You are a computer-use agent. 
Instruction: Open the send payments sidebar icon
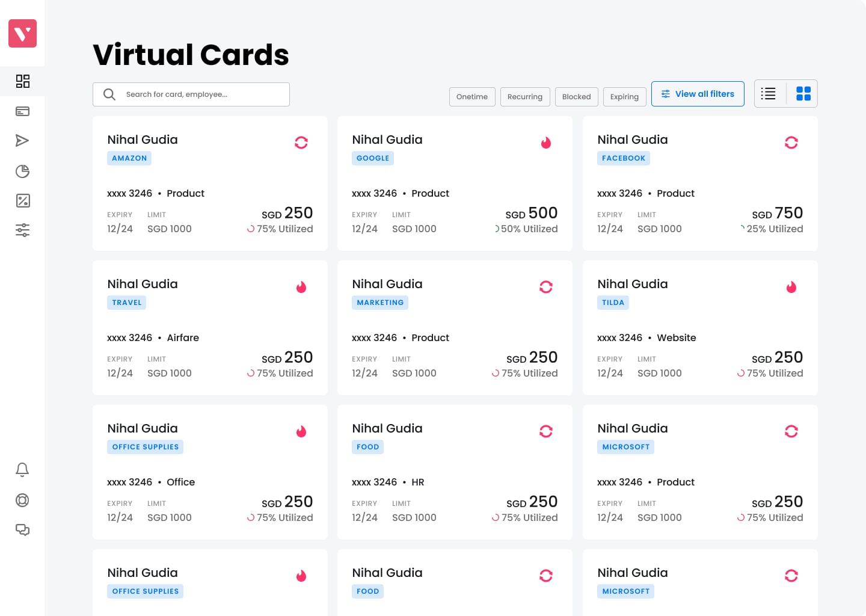[22, 141]
